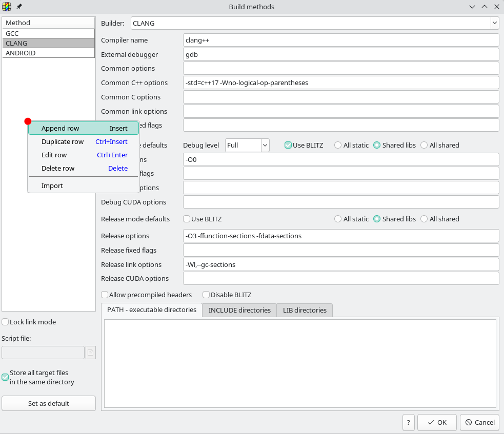Click the Cancel button
This screenshot has height=434, width=504.
[x=479, y=422]
